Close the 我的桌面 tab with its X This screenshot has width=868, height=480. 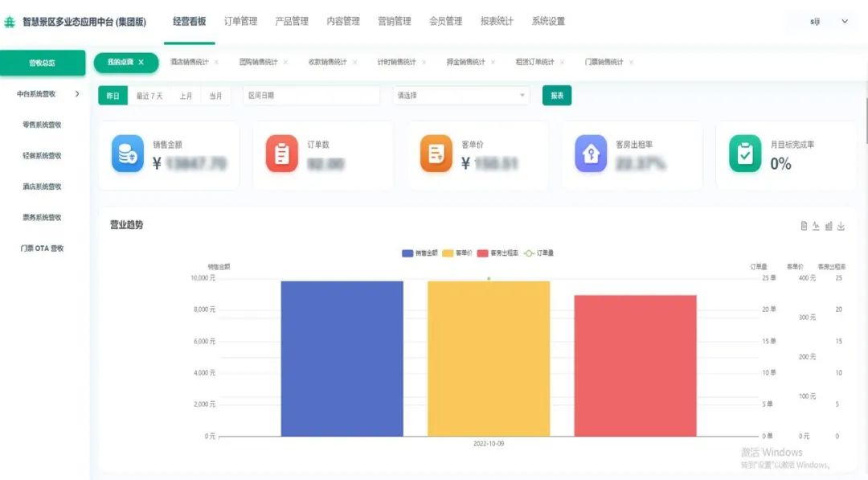pos(141,62)
